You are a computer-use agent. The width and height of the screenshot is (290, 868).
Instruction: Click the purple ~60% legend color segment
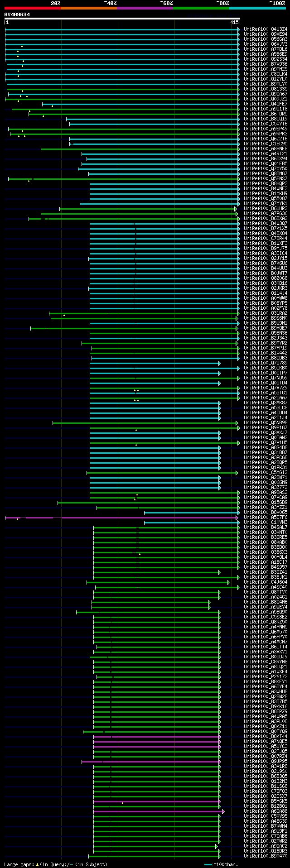coord(145,8)
